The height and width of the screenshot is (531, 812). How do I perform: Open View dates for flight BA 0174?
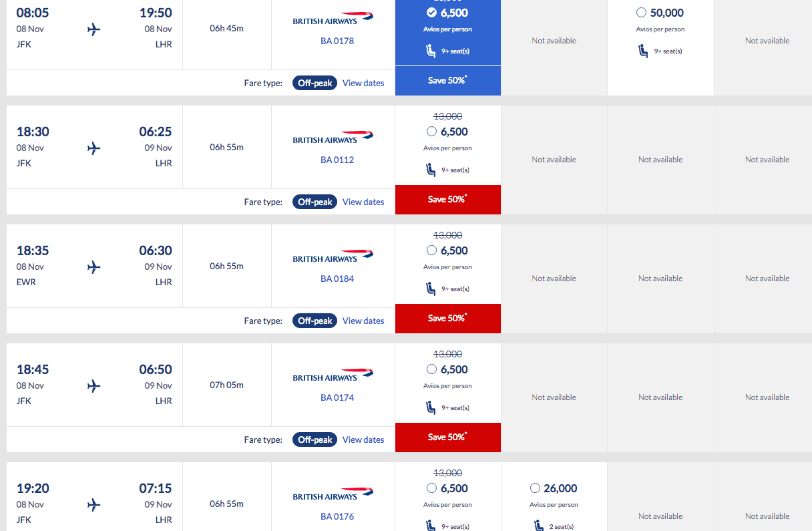click(x=363, y=439)
